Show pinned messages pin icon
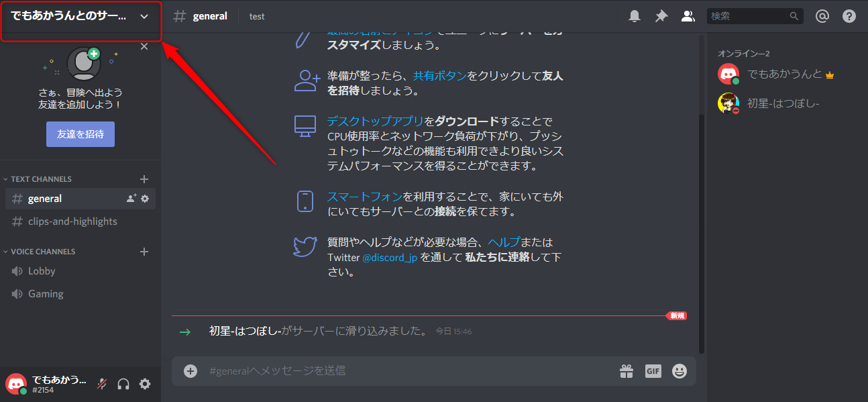 [661, 16]
